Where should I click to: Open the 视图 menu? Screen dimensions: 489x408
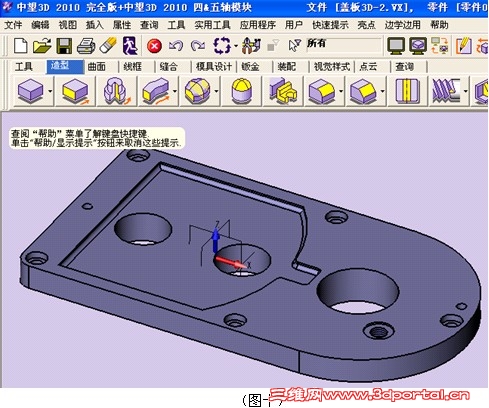(x=68, y=25)
